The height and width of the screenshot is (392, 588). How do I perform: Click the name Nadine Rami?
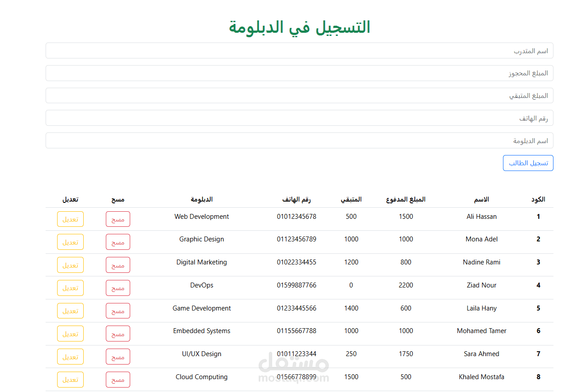click(482, 262)
